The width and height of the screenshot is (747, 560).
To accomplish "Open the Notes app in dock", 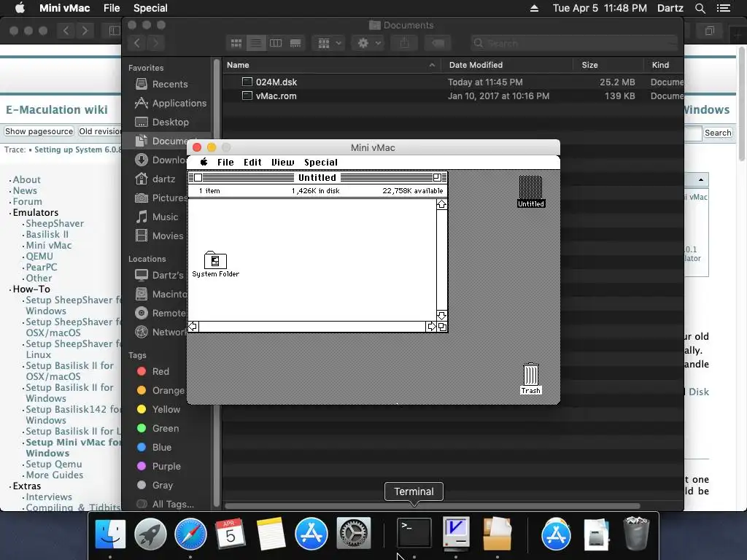I will point(271,534).
